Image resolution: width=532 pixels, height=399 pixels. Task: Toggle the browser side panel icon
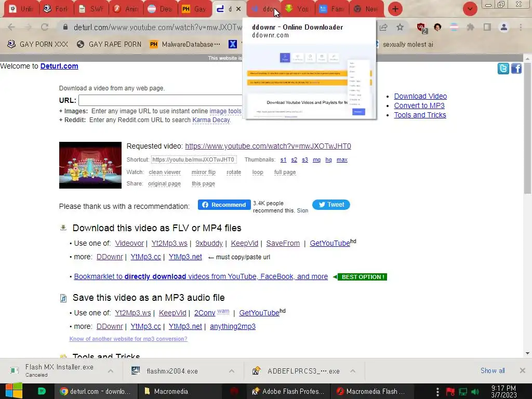click(487, 27)
